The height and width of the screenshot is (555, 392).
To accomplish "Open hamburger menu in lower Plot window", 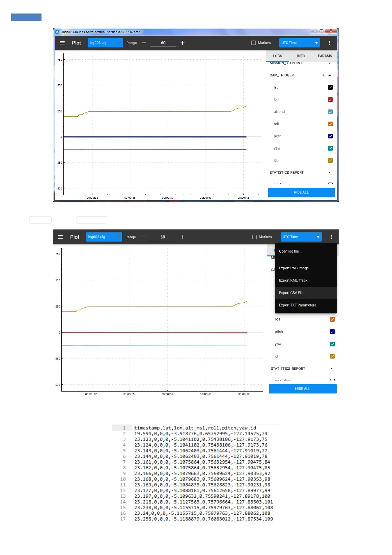I will point(60,237).
